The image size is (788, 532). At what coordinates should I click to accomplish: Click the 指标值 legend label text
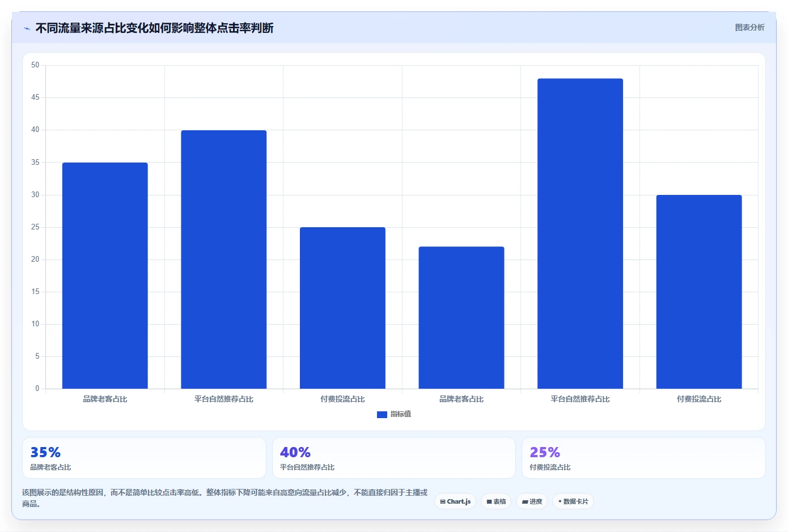click(x=401, y=414)
